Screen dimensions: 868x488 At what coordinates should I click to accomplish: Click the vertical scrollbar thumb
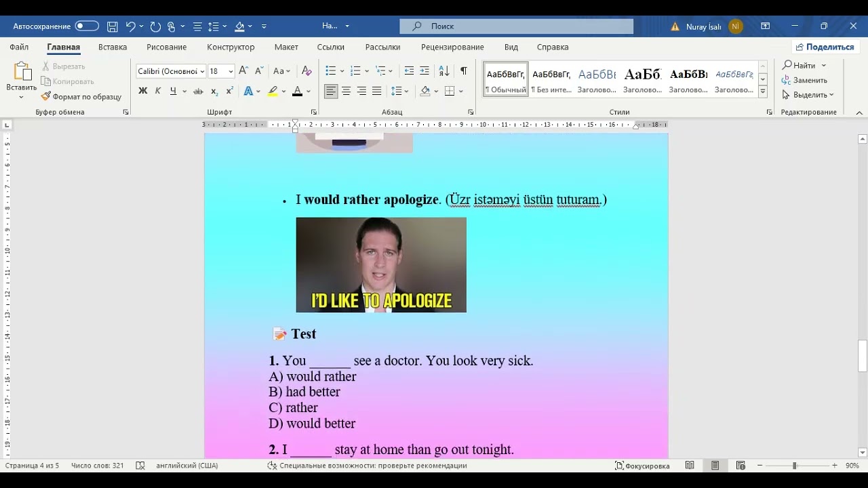coord(863,356)
